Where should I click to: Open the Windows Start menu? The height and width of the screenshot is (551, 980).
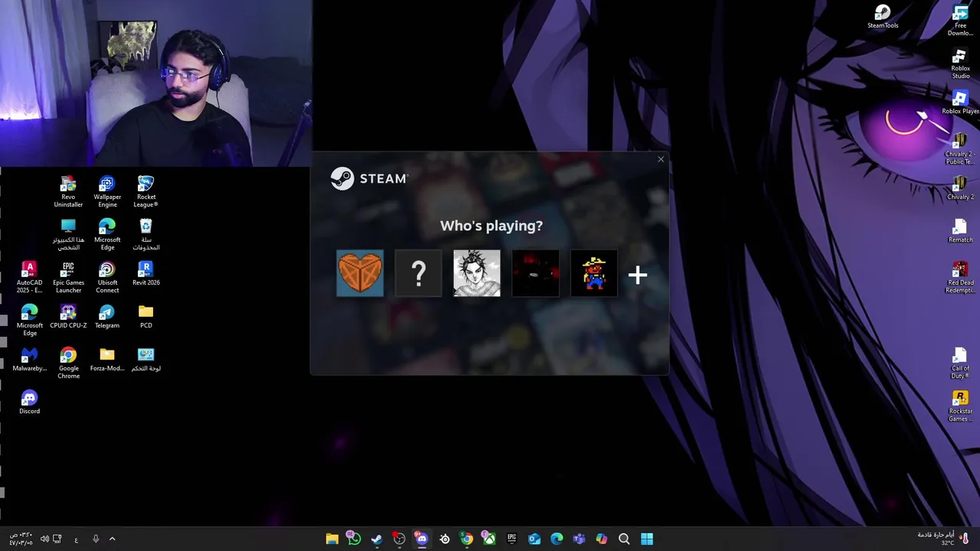point(647,539)
